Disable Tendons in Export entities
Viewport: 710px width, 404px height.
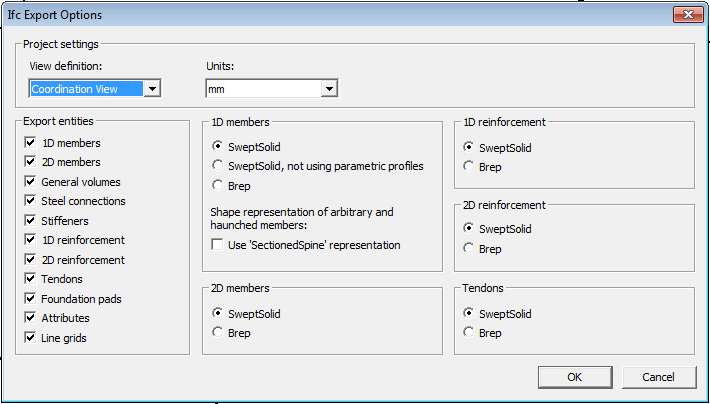tap(30, 279)
